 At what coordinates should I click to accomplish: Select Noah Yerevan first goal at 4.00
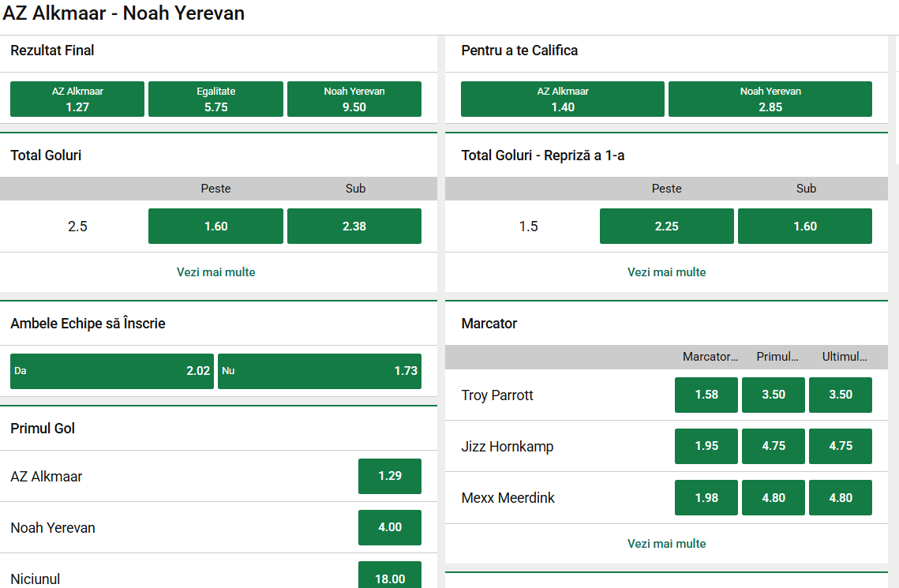390,527
